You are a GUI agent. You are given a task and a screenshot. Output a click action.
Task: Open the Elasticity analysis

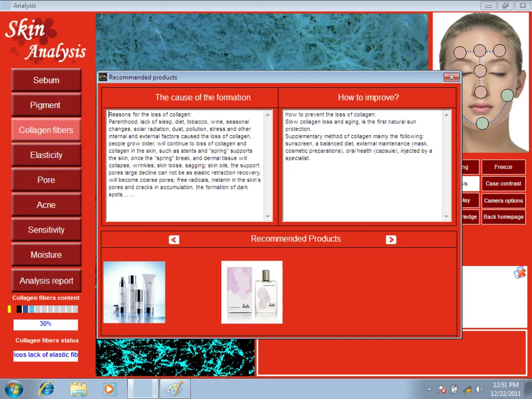pyautogui.click(x=46, y=155)
